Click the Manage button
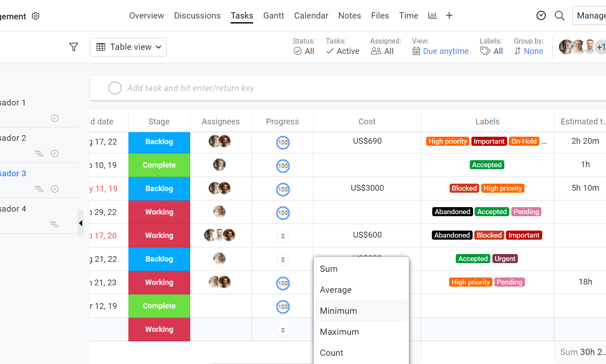 click(590, 16)
